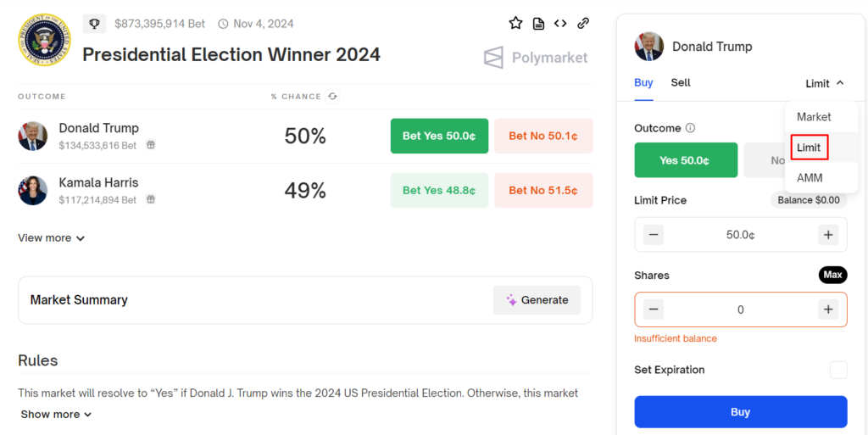
Task: Expand Show more under Rules
Action: [x=56, y=415]
